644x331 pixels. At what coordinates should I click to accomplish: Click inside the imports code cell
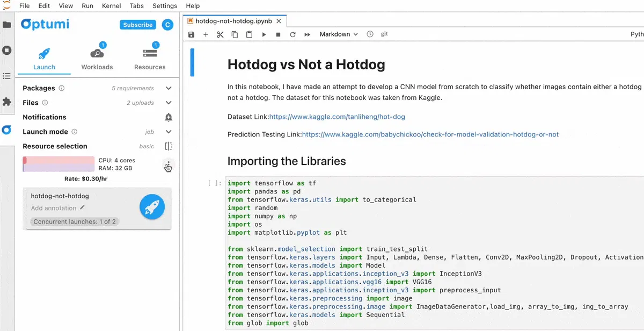pyautogui.click(x=435, y=253)
